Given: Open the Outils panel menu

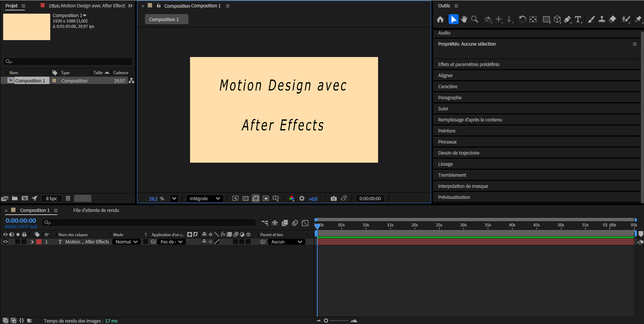Looking at the screenshot, I should [456, 6].
